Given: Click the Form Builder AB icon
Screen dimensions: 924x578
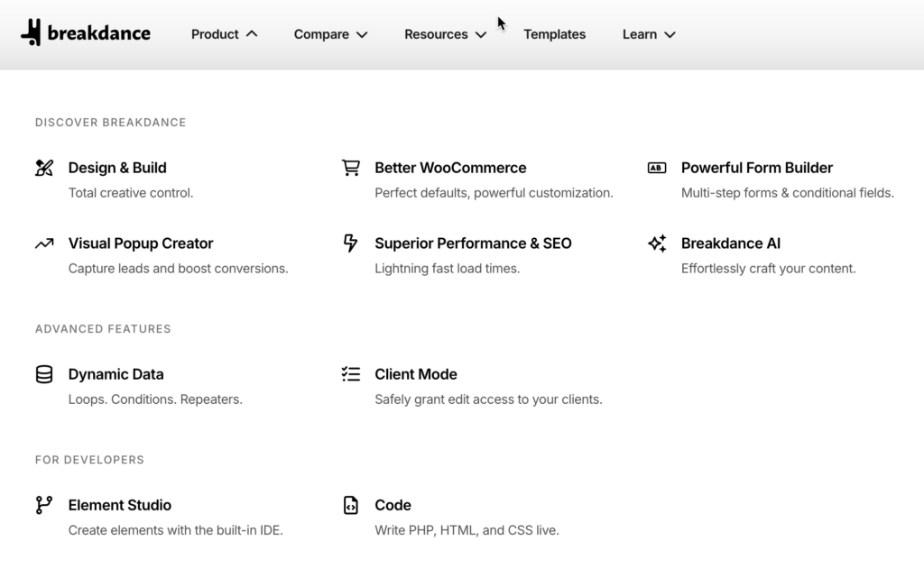Looking at the screenshot, I should [x=657, y=168].
